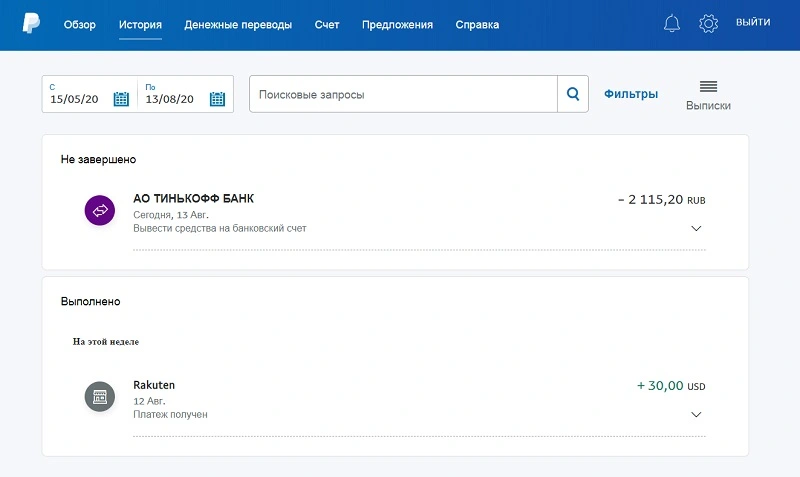The width and height of the screenshot is (800, 477).
Task: Click the Не завершено section heading
Action: click(x=98, y=159)
